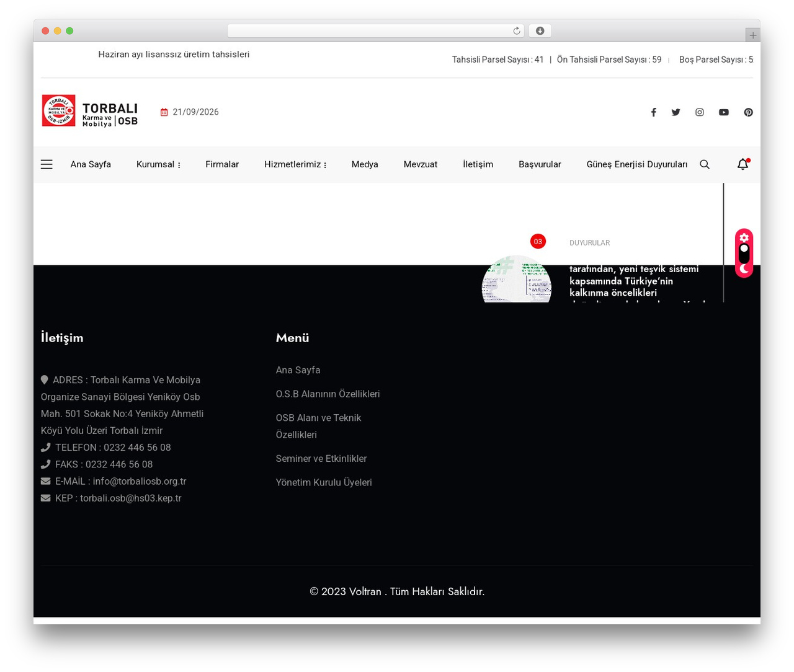
Task: Open the Instagram social icon
Action: click(x=699, y=112)
